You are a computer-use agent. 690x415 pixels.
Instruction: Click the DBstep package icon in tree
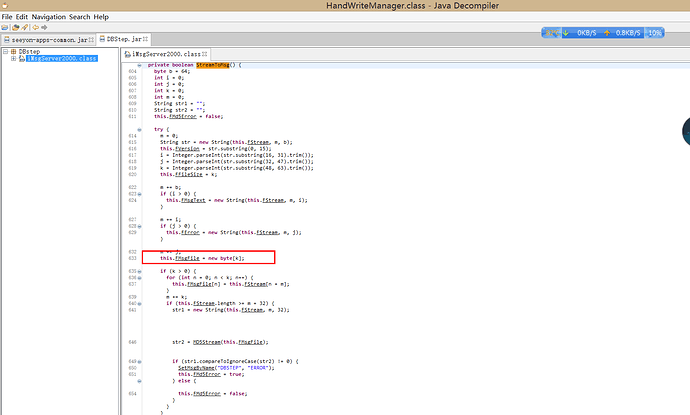pyautogui.click(x=14, y=51)
